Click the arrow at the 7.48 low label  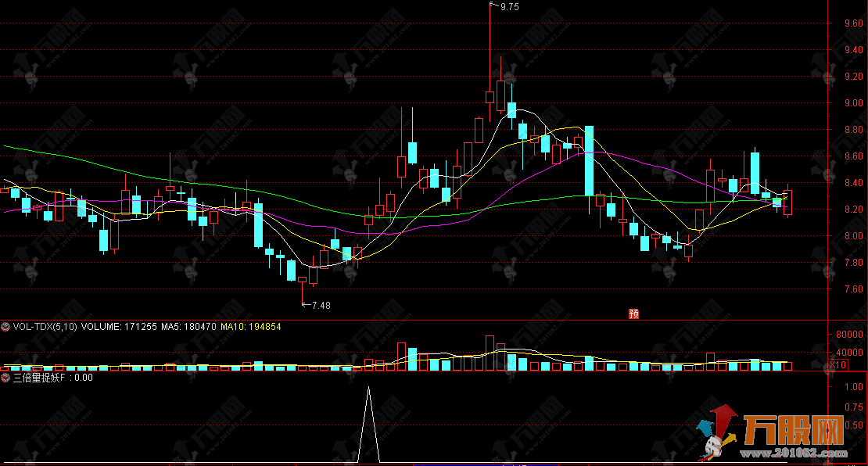pos(306,305)
